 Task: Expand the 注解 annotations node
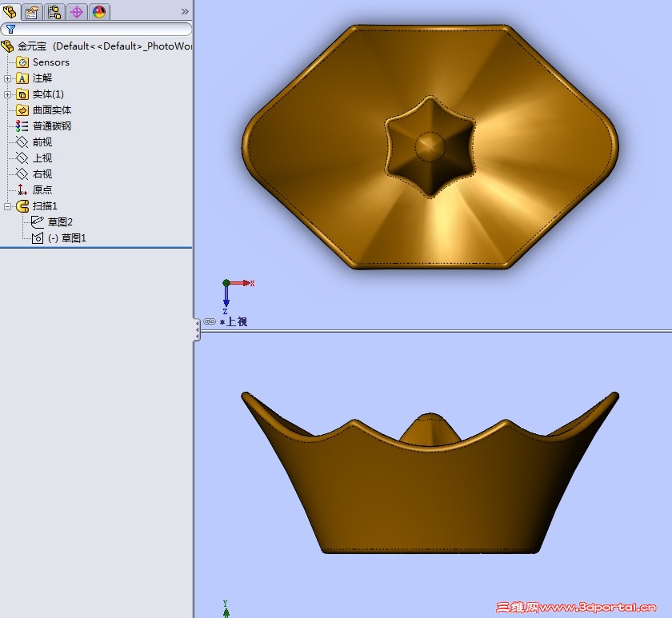coord(7,78)
